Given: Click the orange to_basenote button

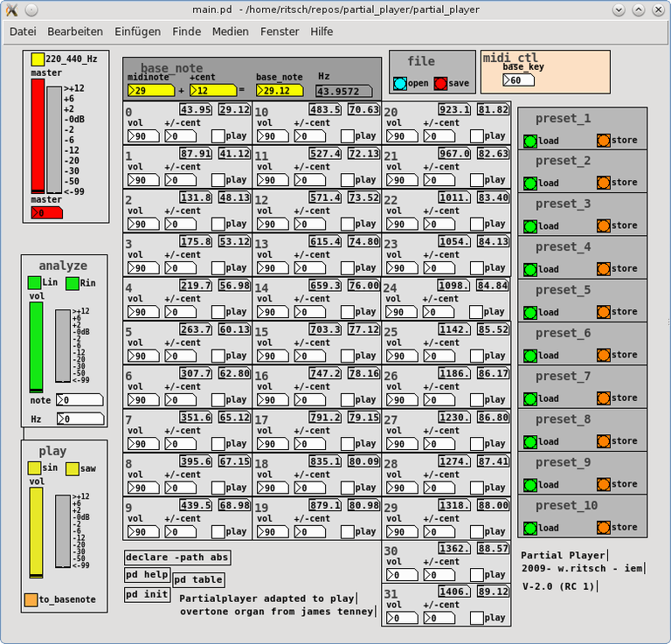Looking at the screenshot, I should click(x=31, y=599).
